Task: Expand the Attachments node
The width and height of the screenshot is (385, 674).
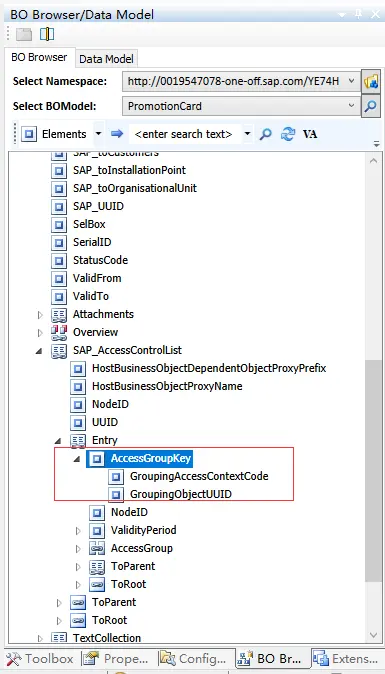Action: 40,315
